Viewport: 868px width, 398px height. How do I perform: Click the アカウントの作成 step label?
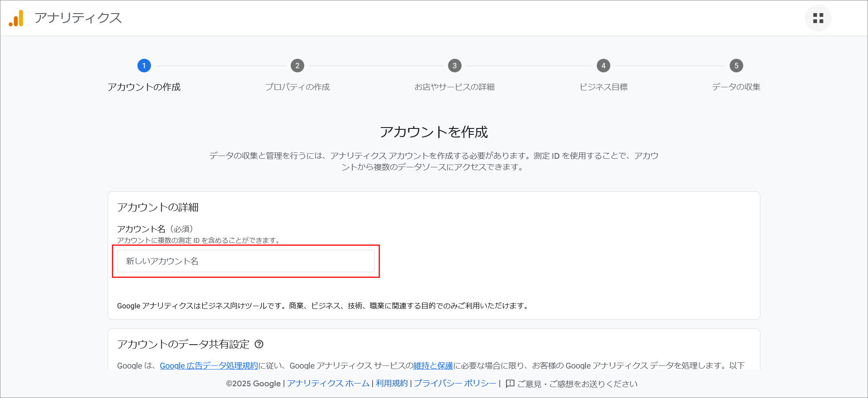point(144,87)
